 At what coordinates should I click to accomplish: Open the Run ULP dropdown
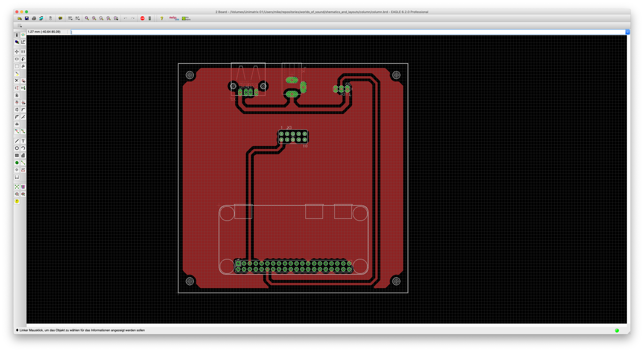click(x=78, y=18)
